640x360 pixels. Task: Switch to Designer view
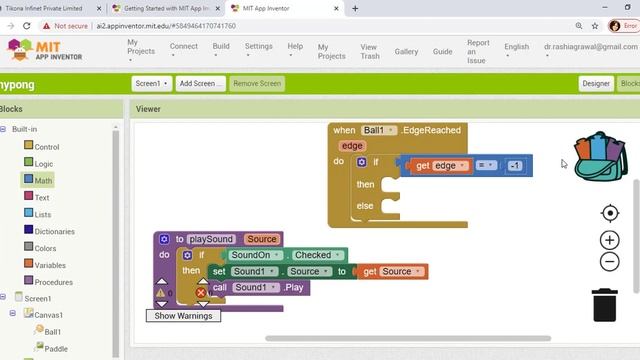(x=596, y=83)
